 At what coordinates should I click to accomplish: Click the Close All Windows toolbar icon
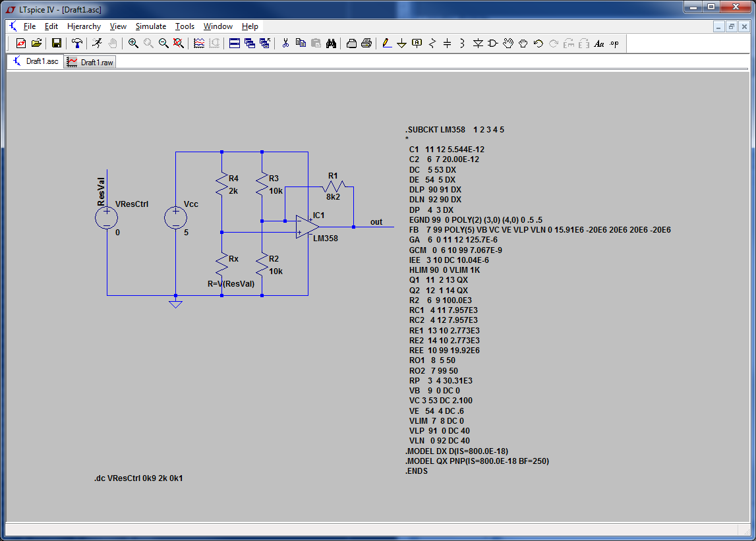tap(265, 43)
